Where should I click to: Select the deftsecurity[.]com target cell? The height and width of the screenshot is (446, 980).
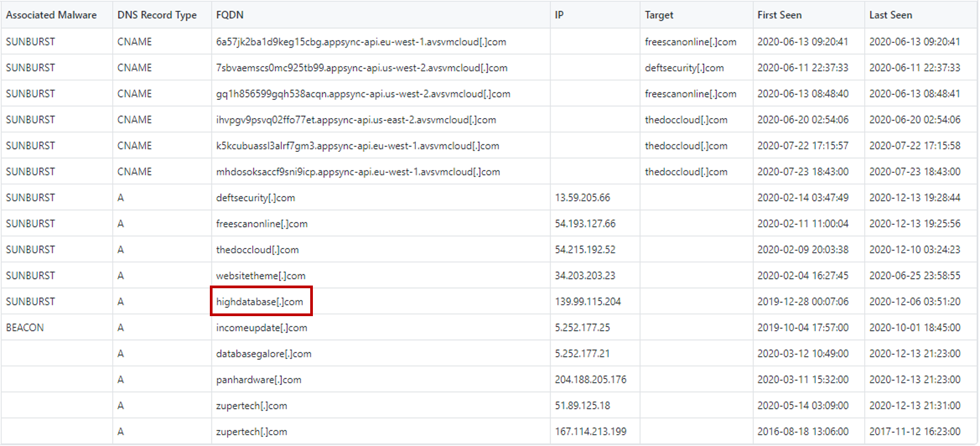[684, 68]
